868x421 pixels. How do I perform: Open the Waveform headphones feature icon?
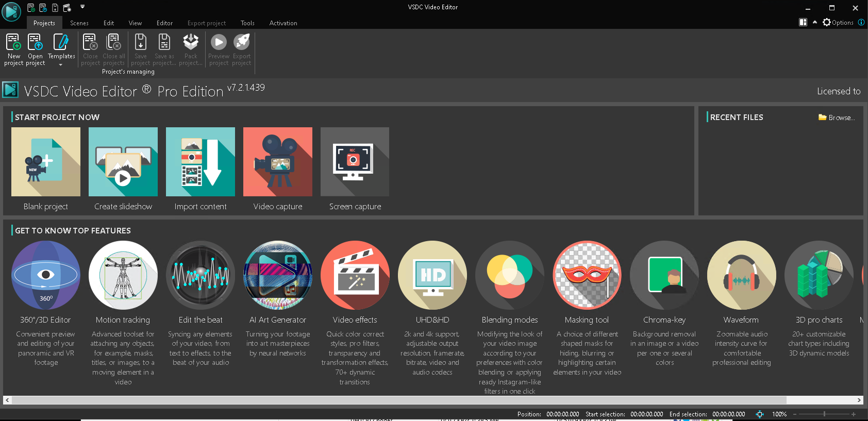click(742, 275)
